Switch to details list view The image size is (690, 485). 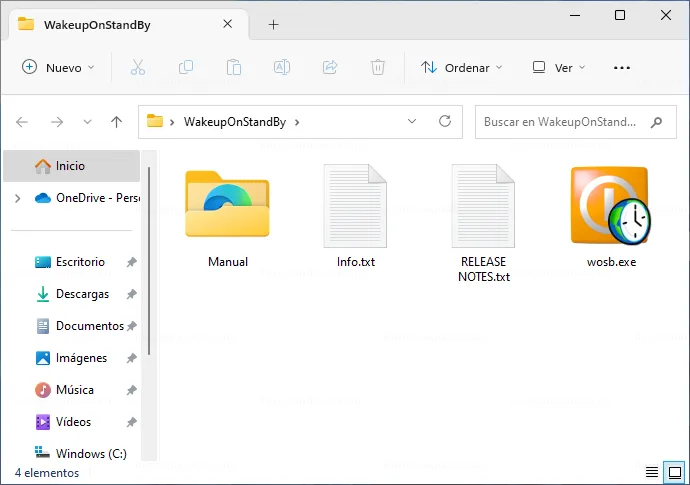(652, 472)
